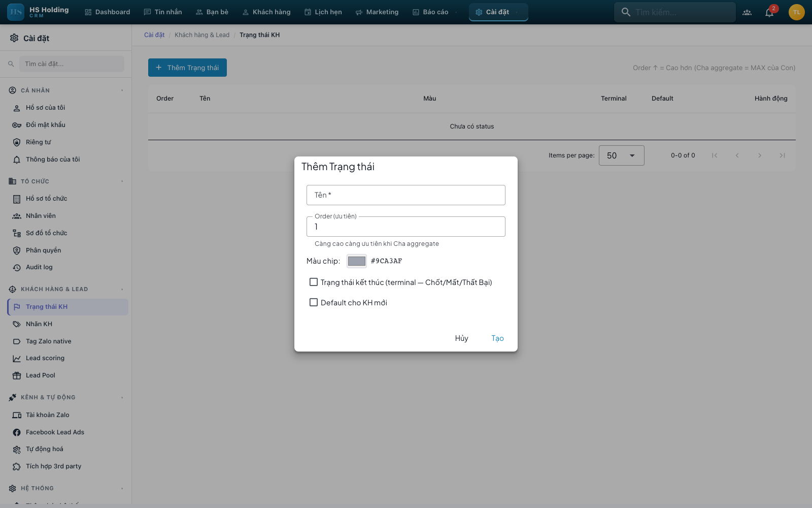Click the Default column header

tap(662, 99)
